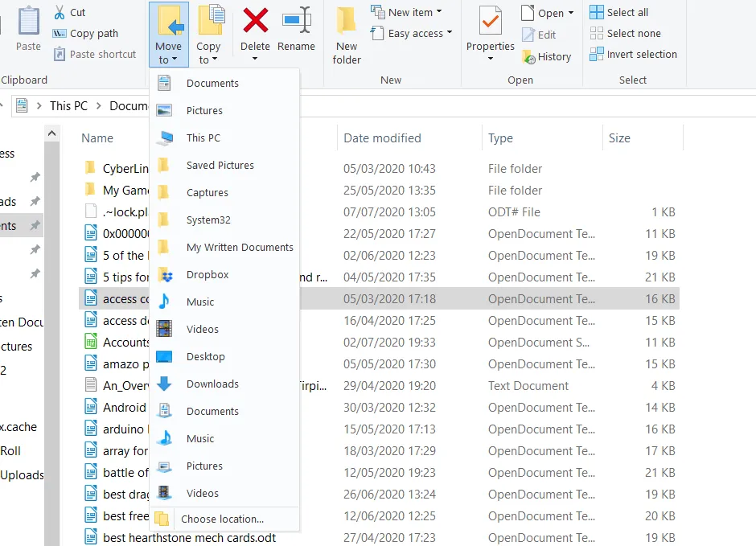Click Invert selection
756x546 pixels.
633,55
